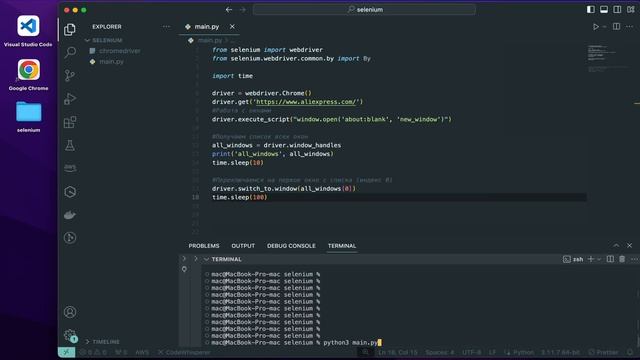
Task: Toggle bottom panel visibility
Action: [x=604, y=9]
